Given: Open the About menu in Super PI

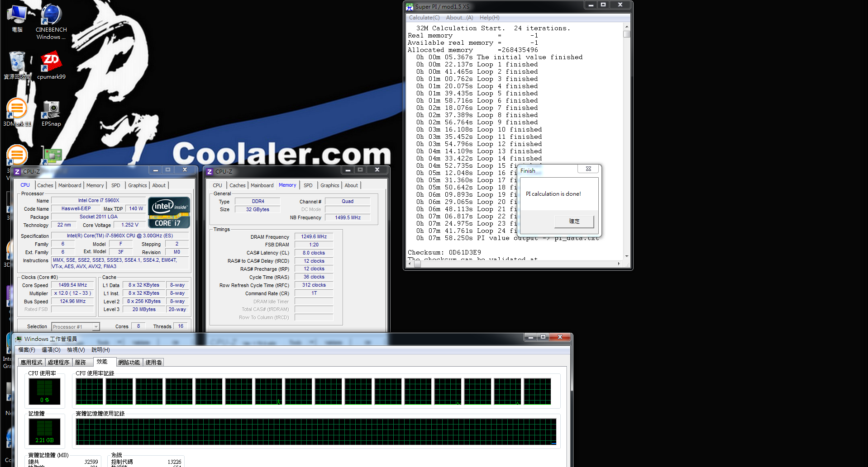Looking at the screenshot, I should point(459,18).
